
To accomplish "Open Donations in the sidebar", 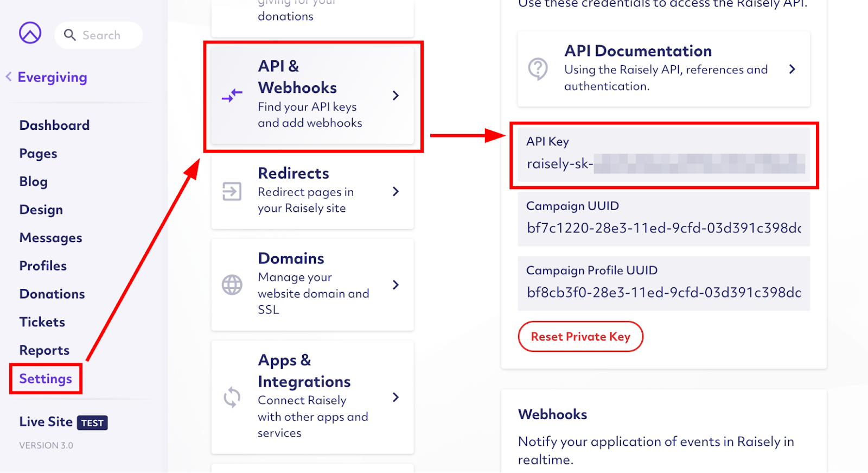I will coord(52,294).
